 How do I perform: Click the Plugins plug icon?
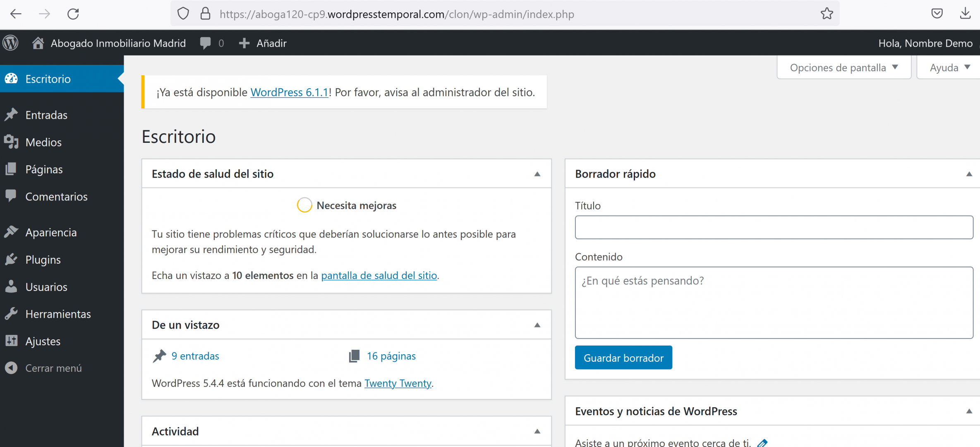[12, 259]
